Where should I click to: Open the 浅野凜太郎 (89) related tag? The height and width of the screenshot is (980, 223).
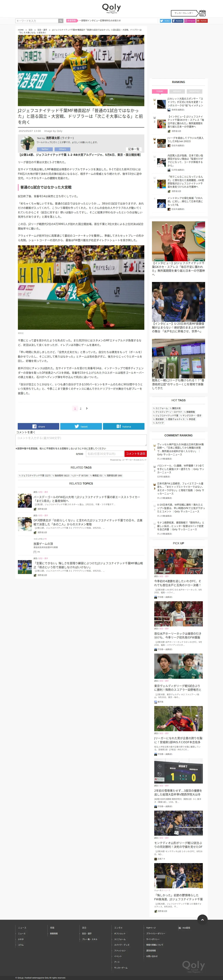click(x=113, y=475)
